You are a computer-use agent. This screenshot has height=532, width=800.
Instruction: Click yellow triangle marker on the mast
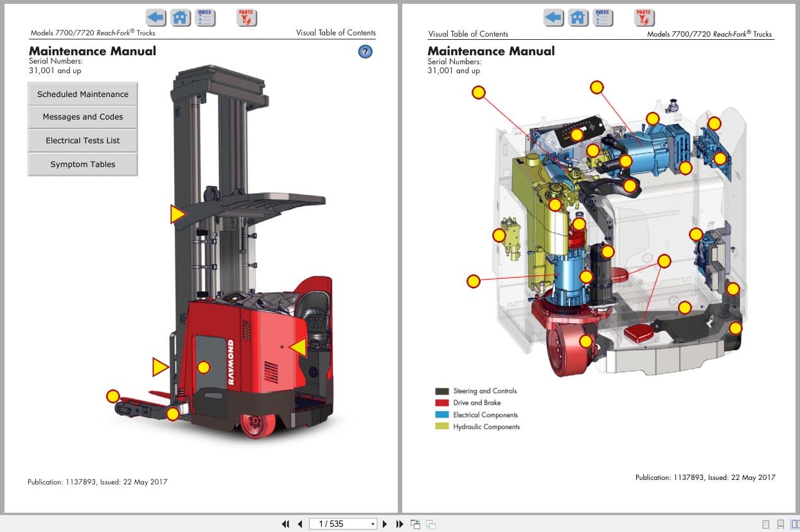177,214
